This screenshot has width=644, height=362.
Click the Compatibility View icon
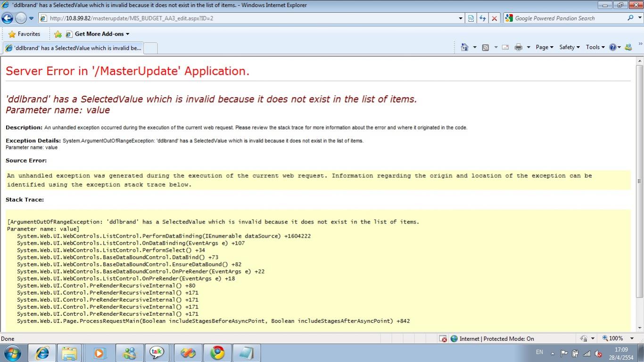point(471,18)
